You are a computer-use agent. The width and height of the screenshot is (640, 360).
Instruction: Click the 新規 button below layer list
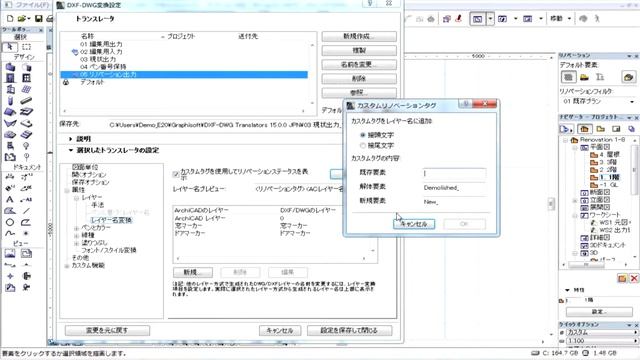click(x=193, y=272)
